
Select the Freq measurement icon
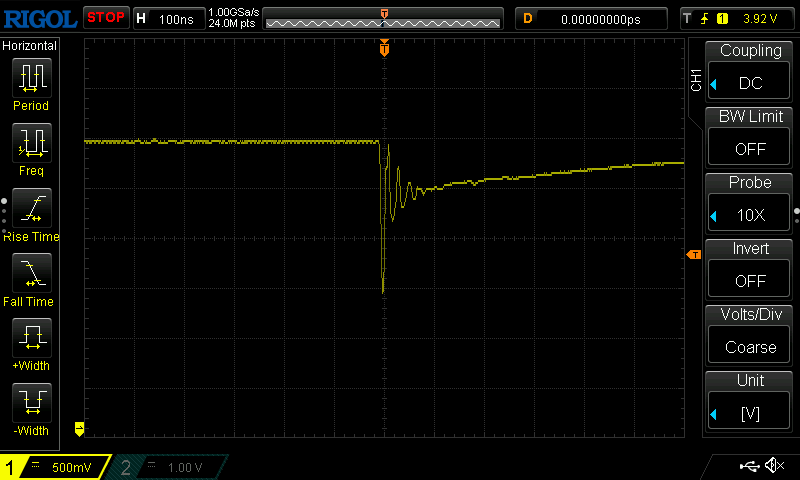click(x=32, y=143)
